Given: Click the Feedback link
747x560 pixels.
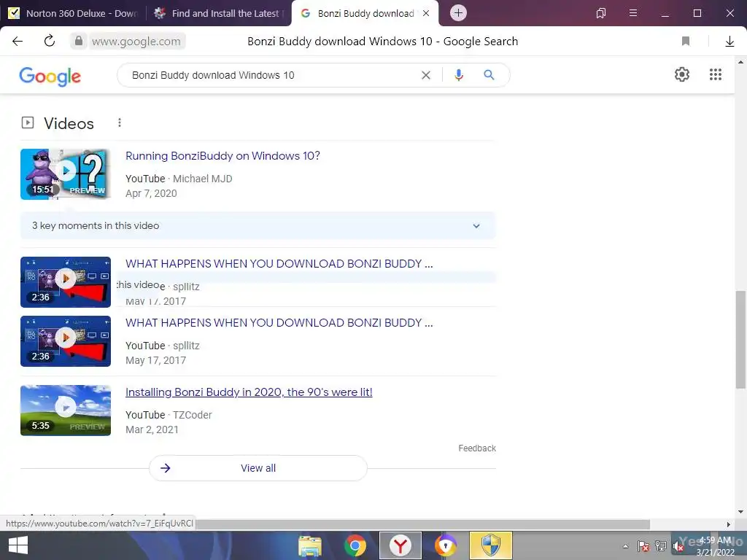Looking at the screenshot, I should (477, 448).
